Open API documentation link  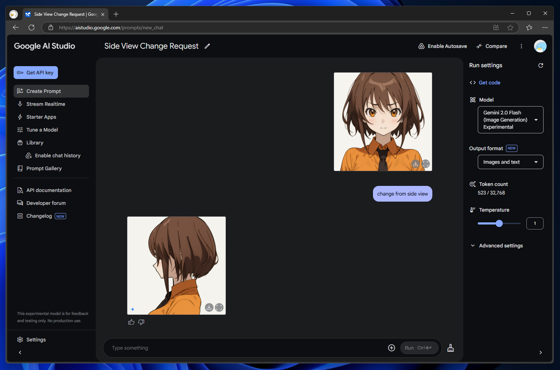[x=49, y=190]
